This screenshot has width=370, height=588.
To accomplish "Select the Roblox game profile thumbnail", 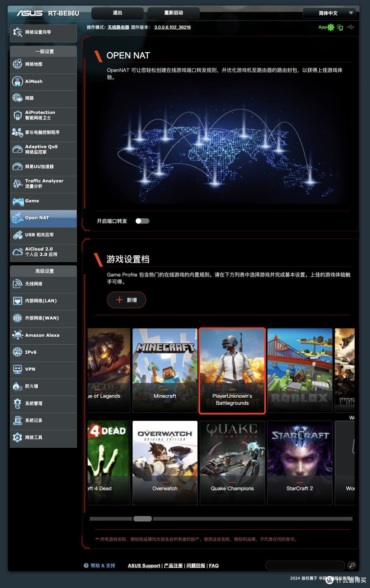I will (300, 370).
